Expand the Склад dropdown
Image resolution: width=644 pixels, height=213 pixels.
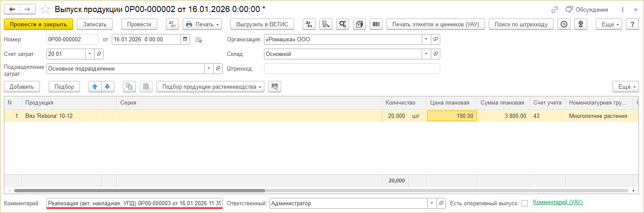point(426,54)
